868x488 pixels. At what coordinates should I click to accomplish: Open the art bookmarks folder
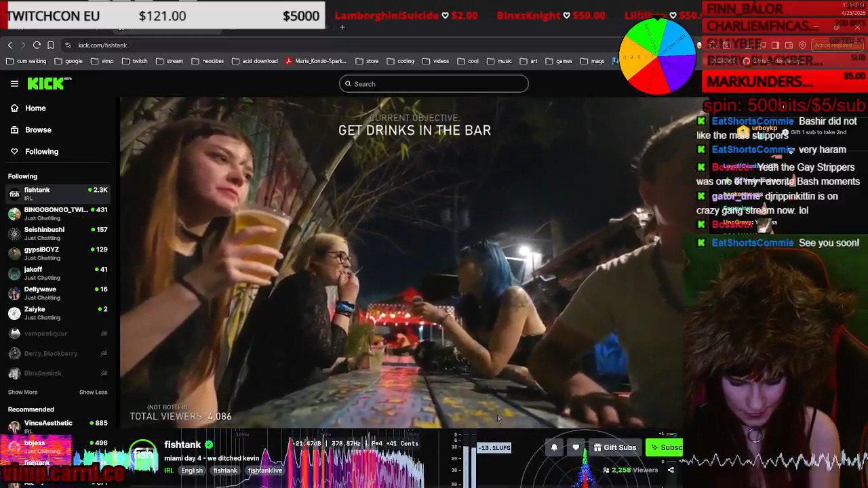[x=528, y=61]
